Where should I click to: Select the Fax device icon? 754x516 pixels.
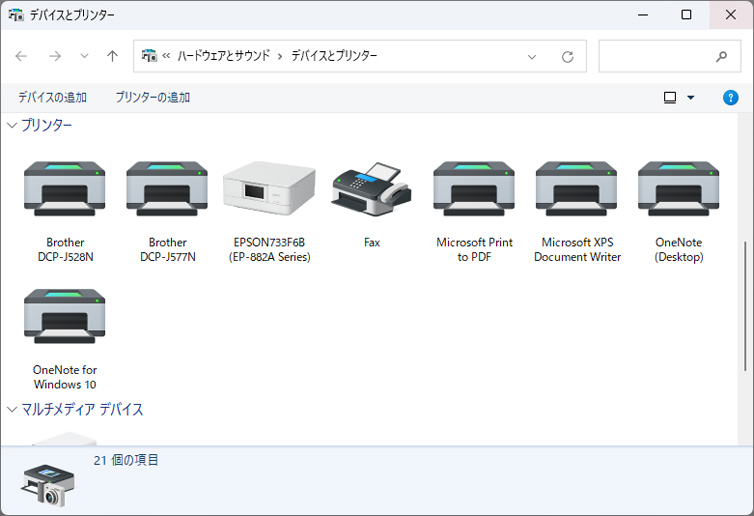pos(371,189)
